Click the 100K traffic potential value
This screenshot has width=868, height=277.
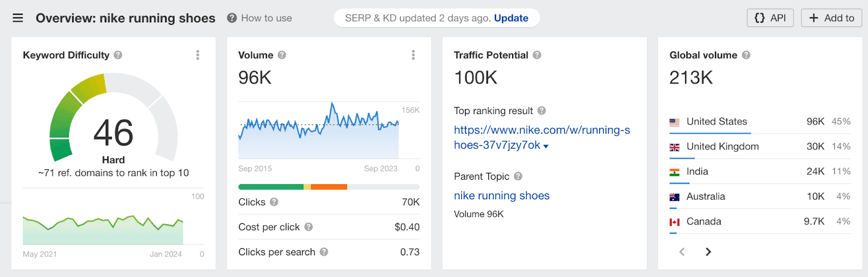476,78
